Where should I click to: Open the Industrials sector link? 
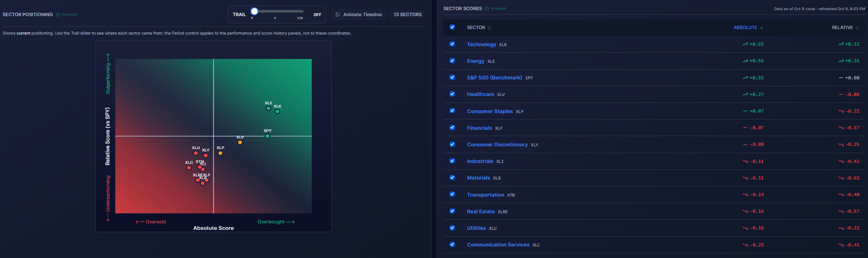[x=480, y=161]
